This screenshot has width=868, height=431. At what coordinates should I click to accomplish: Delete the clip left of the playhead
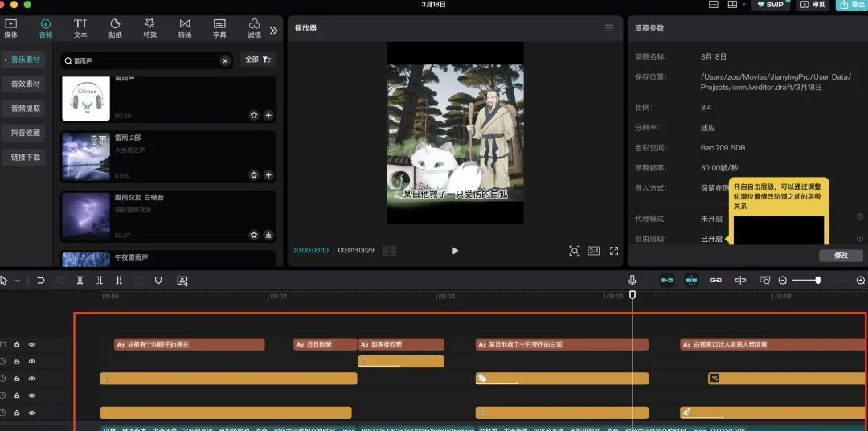(99, 281)
